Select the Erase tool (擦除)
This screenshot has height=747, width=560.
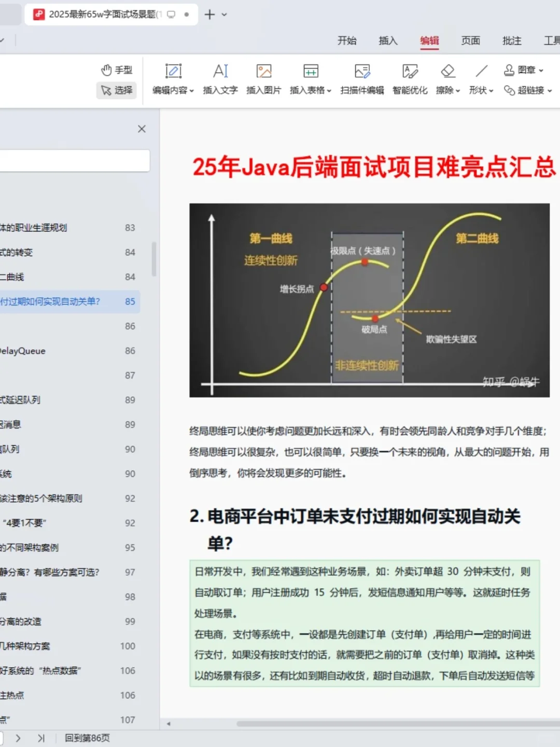click(x=448, y=79)
